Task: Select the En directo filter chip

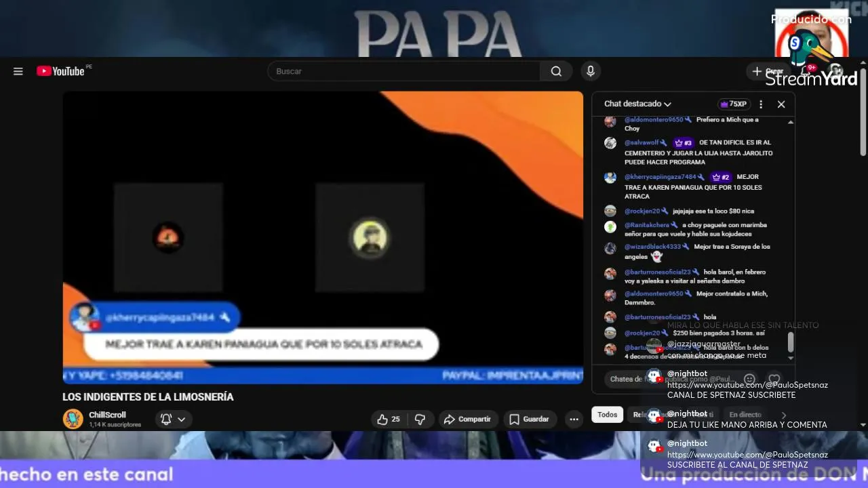Action: [x=745, y=415]
